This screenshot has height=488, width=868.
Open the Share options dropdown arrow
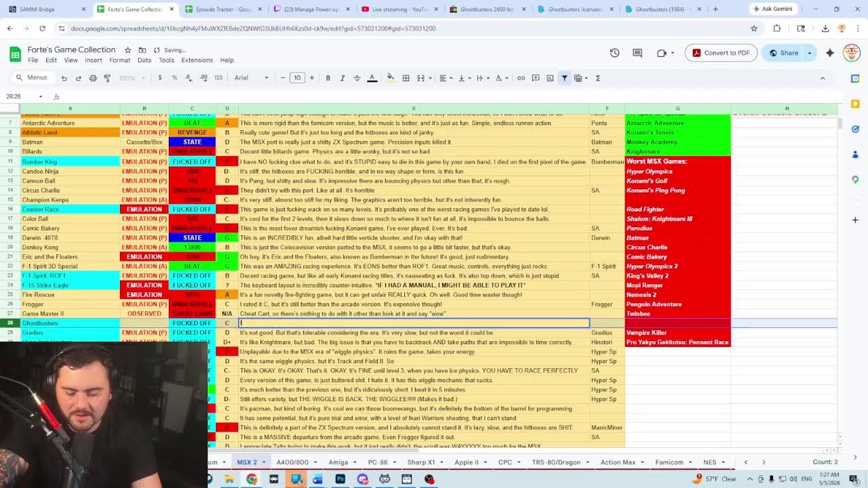(810, 53)
